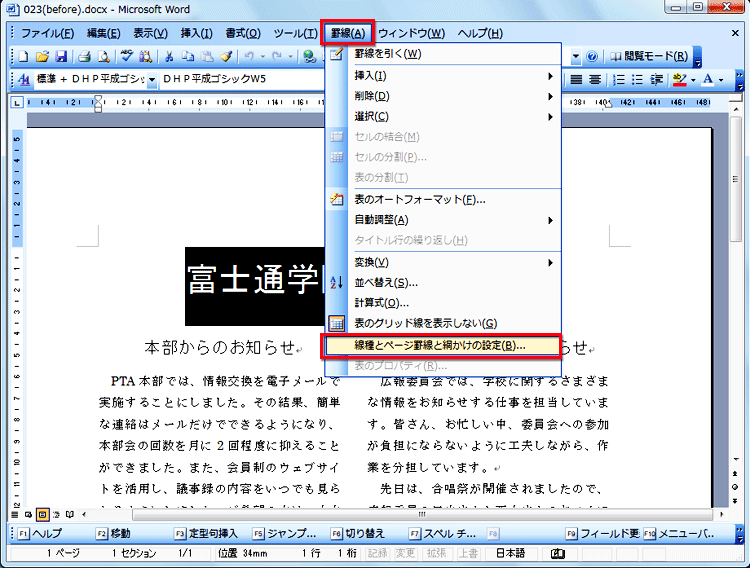Click the horizontal scrollbar thumb
The width and height of the screenshot is (750, 568).
coord(422,515)
